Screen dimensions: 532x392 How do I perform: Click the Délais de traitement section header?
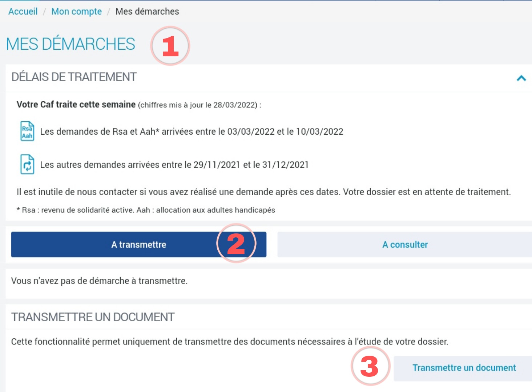(x=74, y=77)
